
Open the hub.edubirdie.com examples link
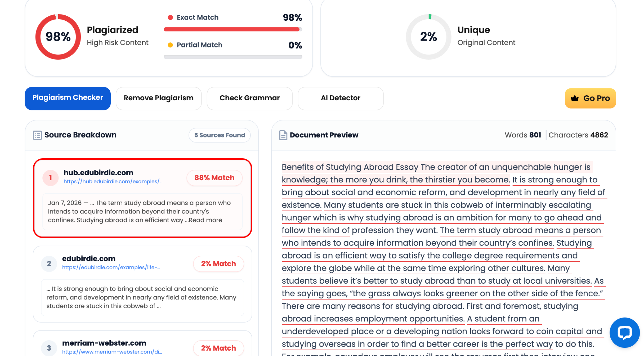113,181
